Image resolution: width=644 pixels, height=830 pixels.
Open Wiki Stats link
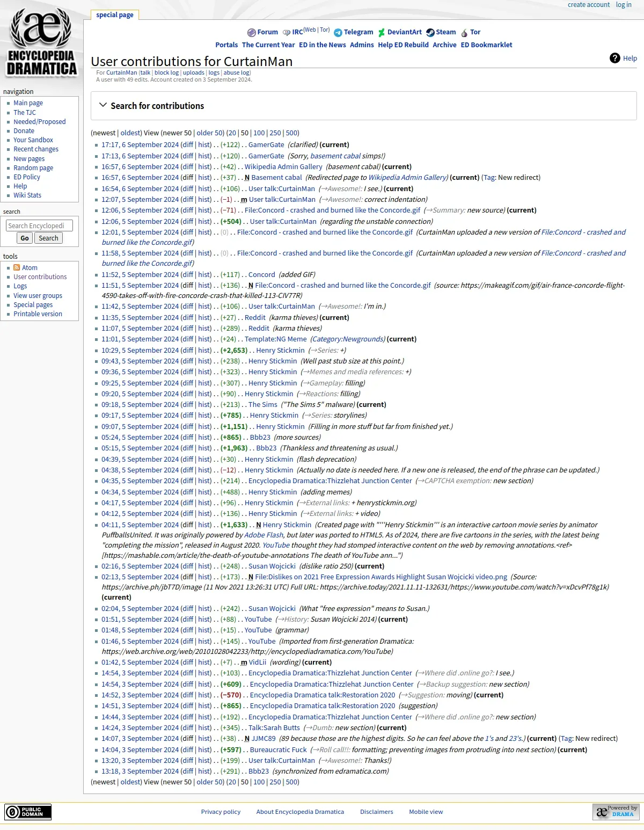(x=27, y=195)
